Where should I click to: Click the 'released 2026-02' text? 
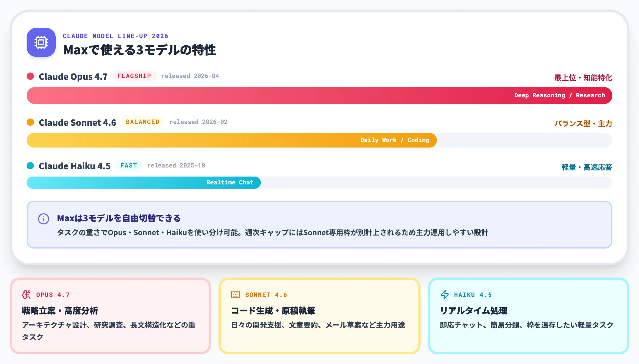pos(198,122)
